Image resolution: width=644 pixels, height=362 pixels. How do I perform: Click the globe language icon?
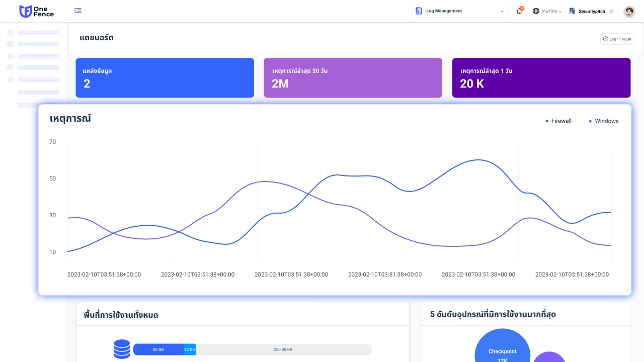(x=536, y=11)
